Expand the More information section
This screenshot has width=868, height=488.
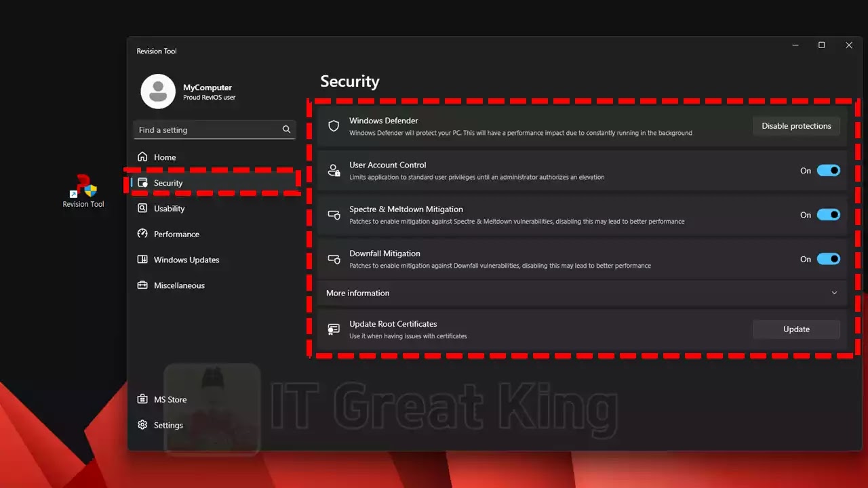[583, 293]
